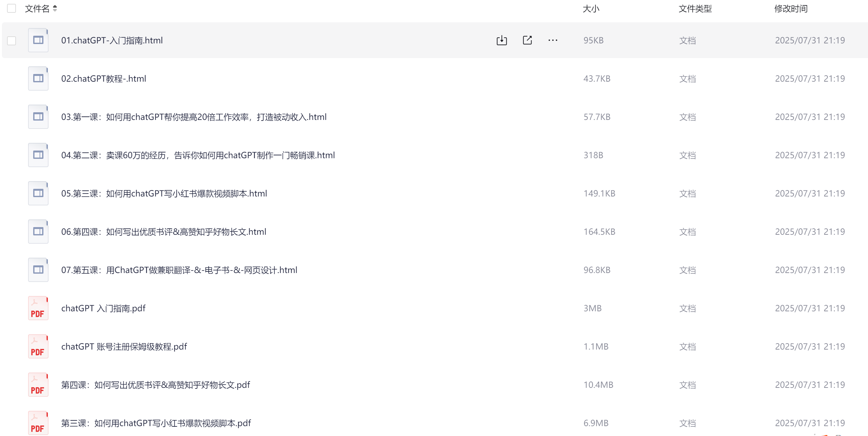The image size is (868, 436).
Task: Click the file icon of 04.第二课 html
Action: coord(38,155)
